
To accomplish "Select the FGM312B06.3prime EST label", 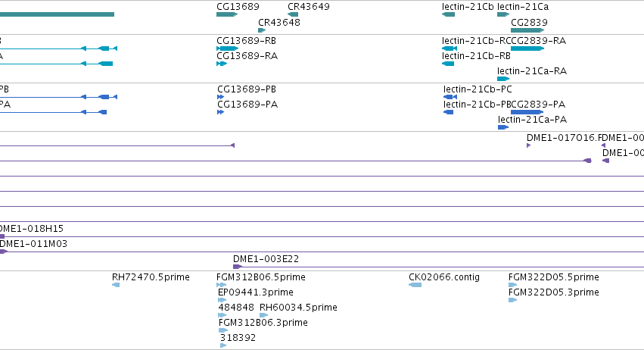I will click(x=263, y=323).
